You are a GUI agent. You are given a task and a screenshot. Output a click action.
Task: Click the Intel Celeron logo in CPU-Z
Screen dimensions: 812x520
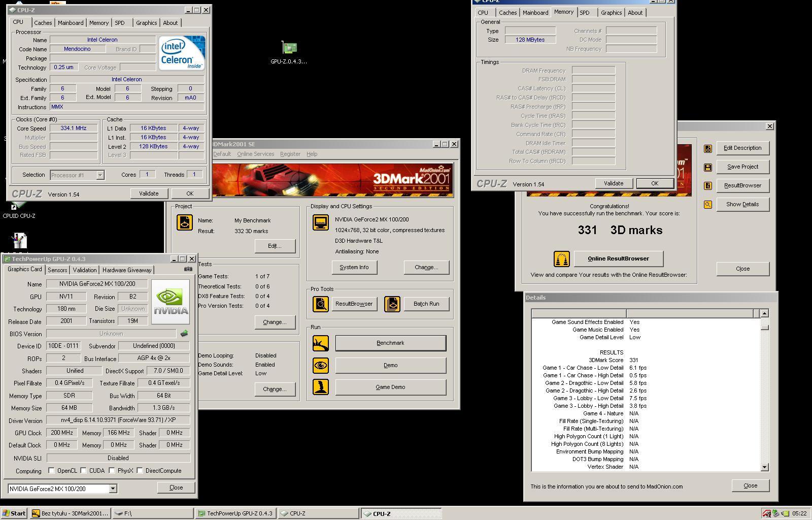(182, 53)
